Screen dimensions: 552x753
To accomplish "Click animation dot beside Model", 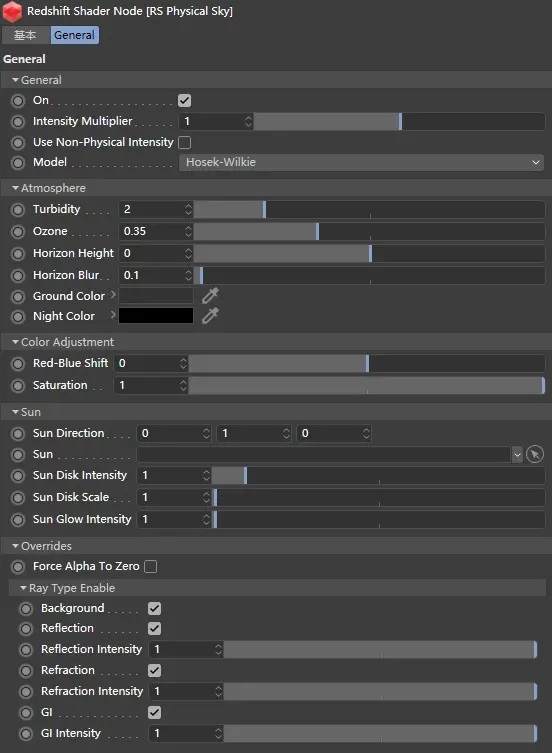I will [x=18, y=163].
